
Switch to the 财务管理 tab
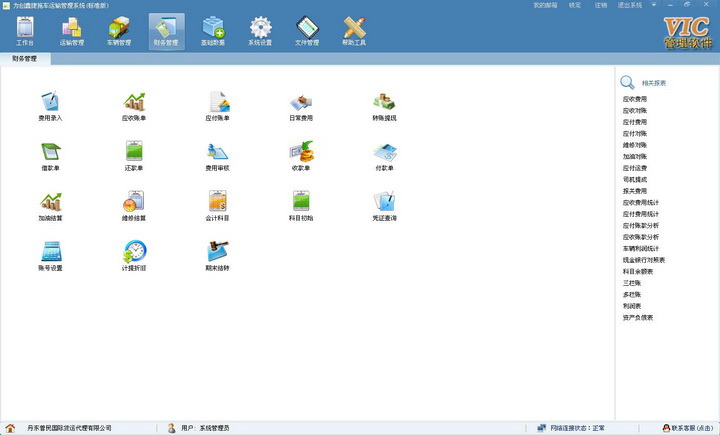(x=24, y=59)
